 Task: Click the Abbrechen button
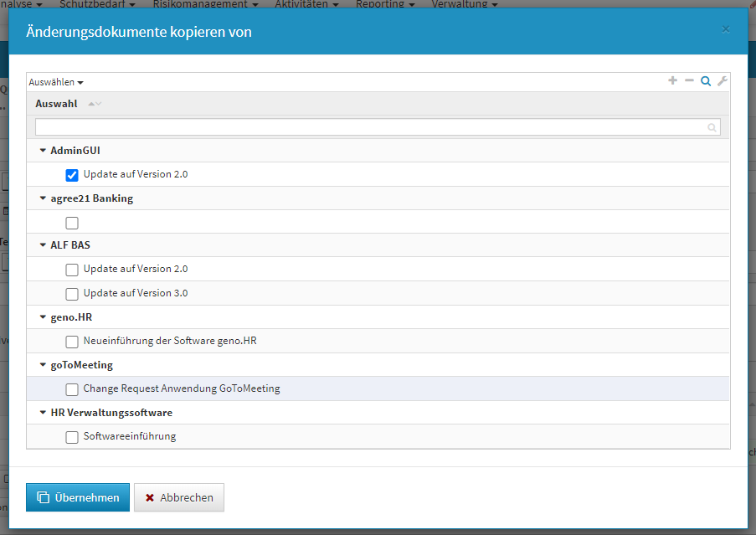click(179, 497)
